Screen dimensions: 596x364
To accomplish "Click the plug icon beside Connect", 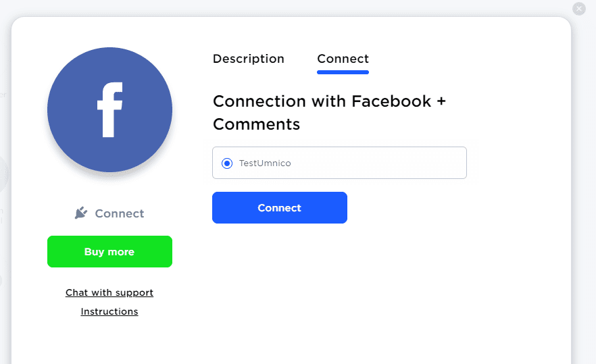I will pyautogui.click(x=81, y=213).
